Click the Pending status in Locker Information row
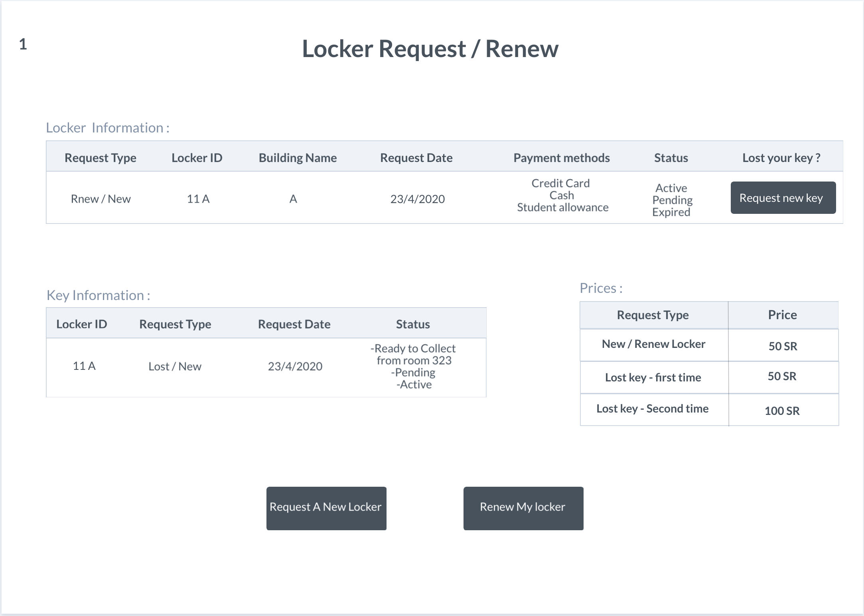The image size is (864, 616). (x=673, y=200)
